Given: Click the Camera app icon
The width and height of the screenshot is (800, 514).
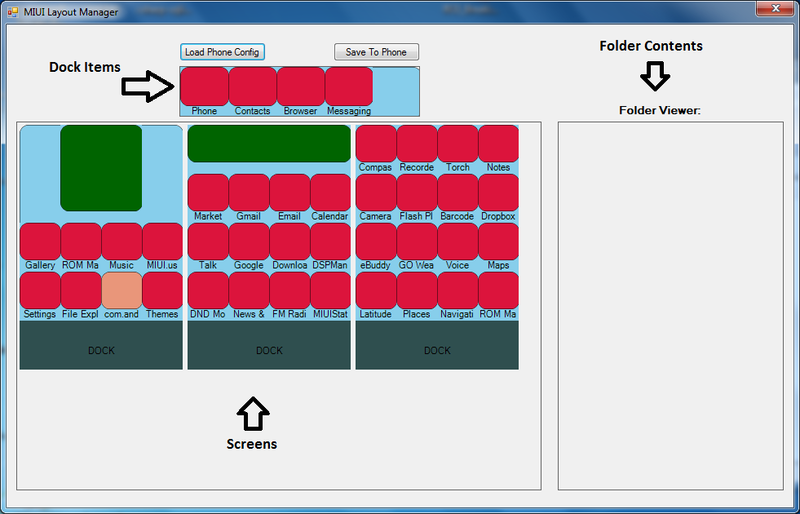Looking at the screenshot, I should [375, 192].
